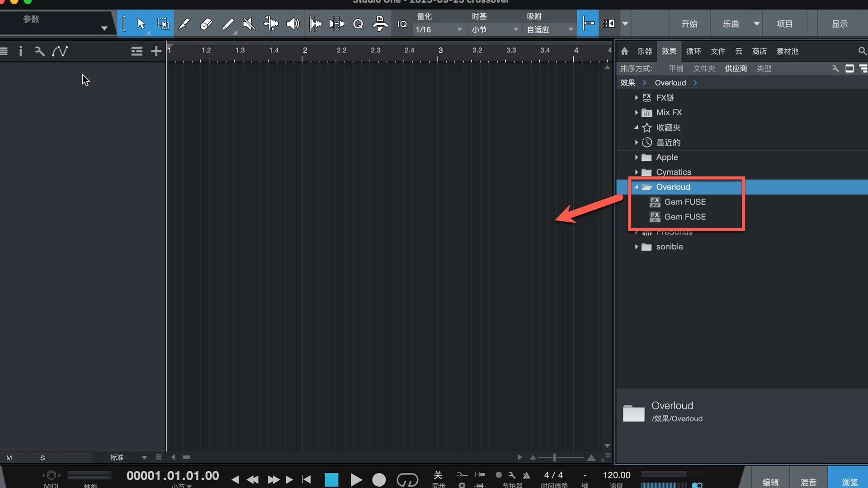Click the Stop transport button
This screenshot has height=488, width=868.
(331, 480)
